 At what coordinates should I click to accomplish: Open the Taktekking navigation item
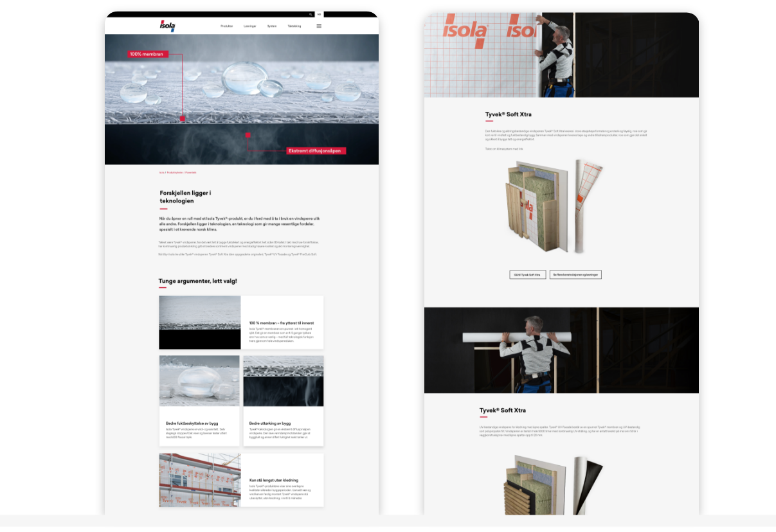coord(294,26)
